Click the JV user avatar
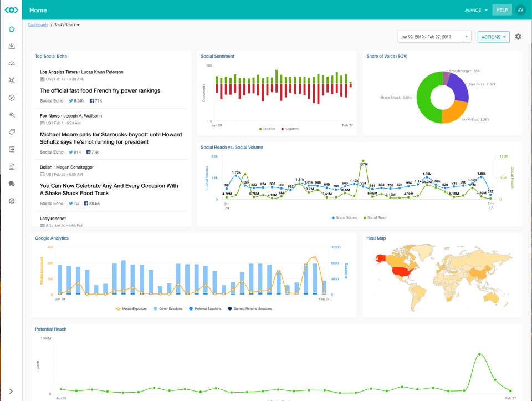 [x=520, y=10]
